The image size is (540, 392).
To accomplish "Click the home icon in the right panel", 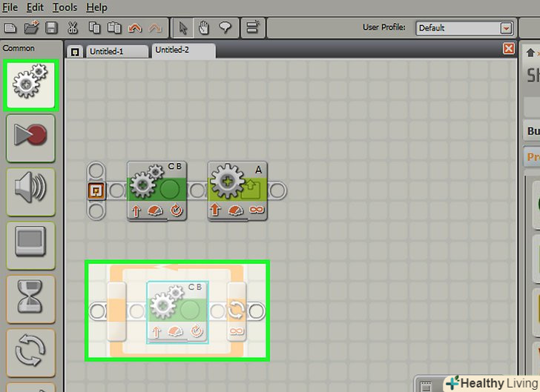I will (530, 53).
